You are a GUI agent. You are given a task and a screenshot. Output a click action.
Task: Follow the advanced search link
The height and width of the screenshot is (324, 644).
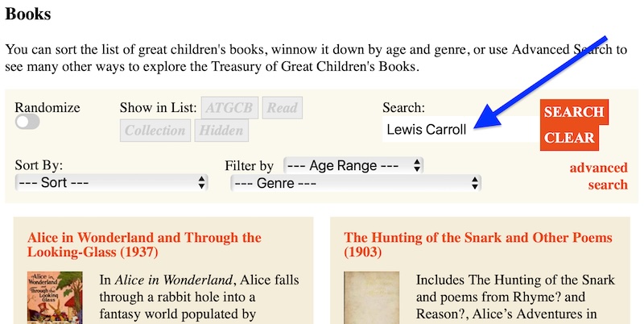coord(598,177)
